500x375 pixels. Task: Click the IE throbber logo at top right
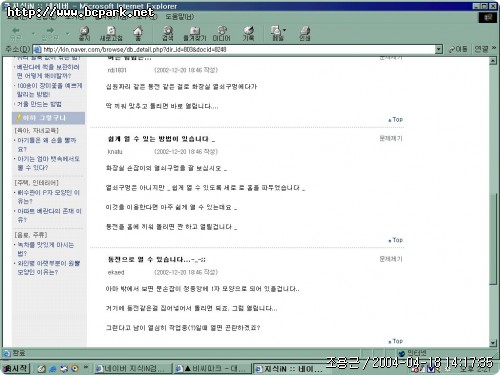click(488, 17)
